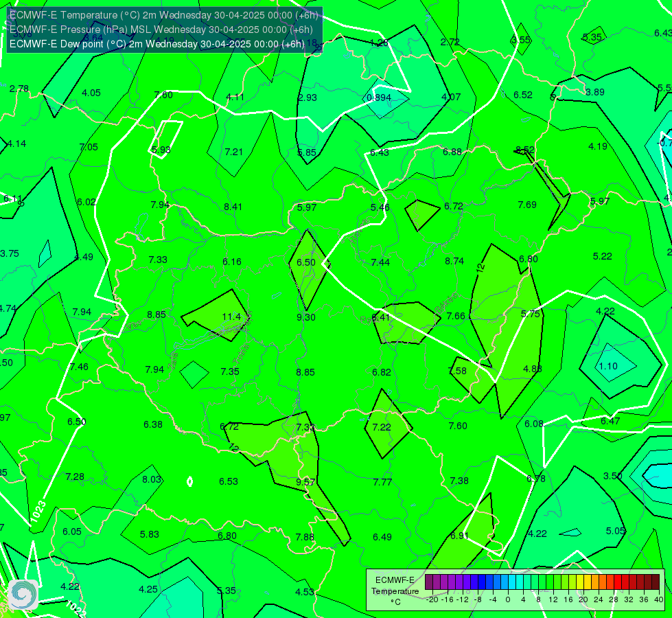Click the map value 7.66
Image resolution: width=672 pixels, height=618 pixels.
pyautogui.click(x=456, y=316)
